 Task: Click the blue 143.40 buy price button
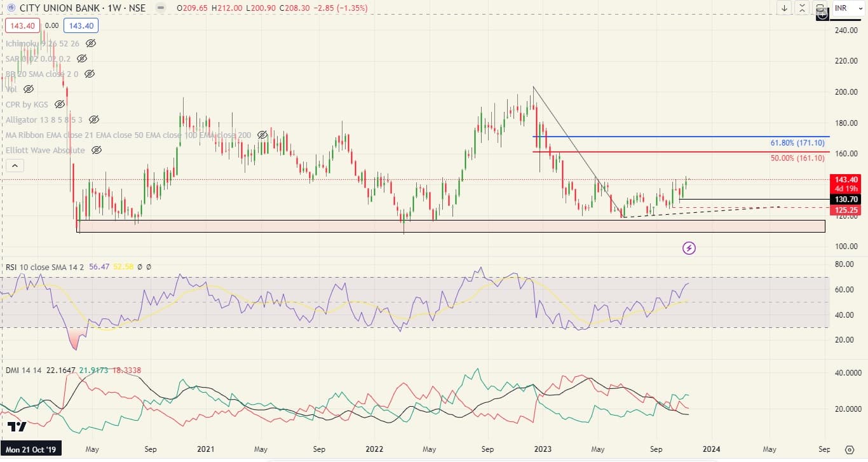80,25
